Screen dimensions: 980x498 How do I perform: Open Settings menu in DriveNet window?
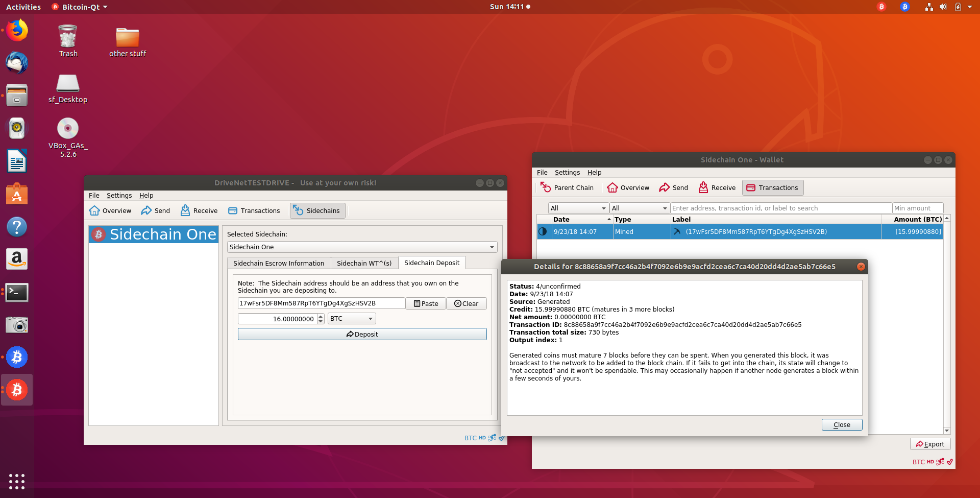coord(119,196)
